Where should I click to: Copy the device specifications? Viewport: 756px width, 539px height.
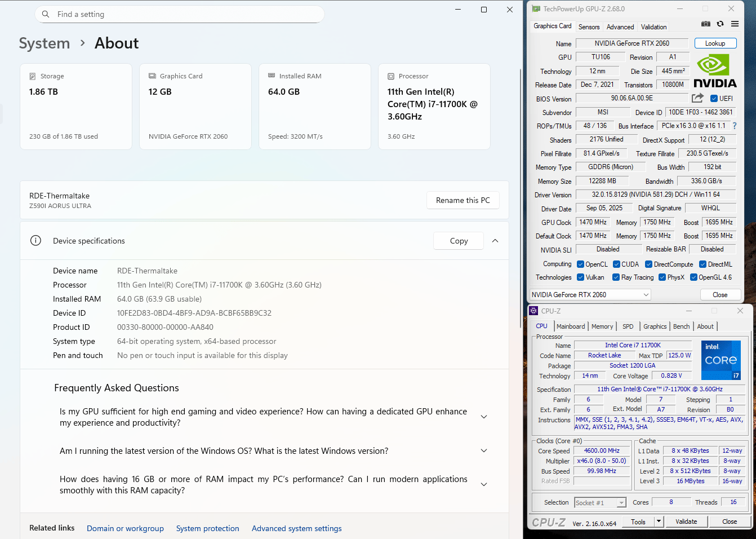pos(459,241)
